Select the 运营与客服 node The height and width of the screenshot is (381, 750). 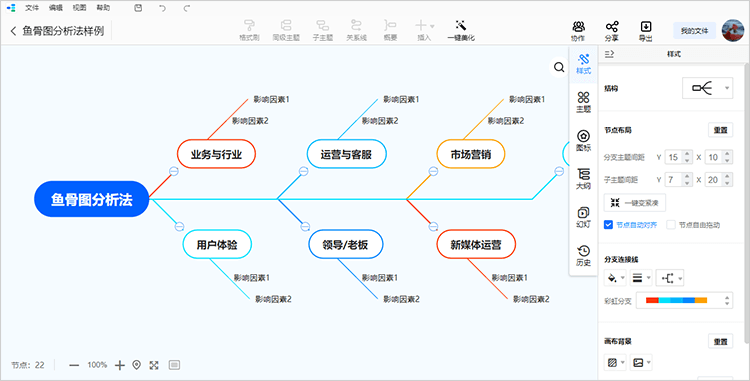pos(346,154)
